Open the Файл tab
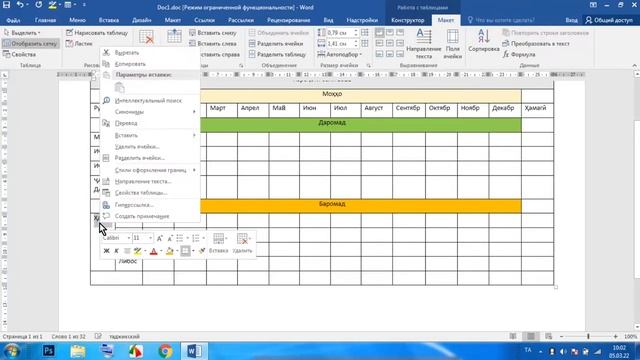 (x=13, y=20)
